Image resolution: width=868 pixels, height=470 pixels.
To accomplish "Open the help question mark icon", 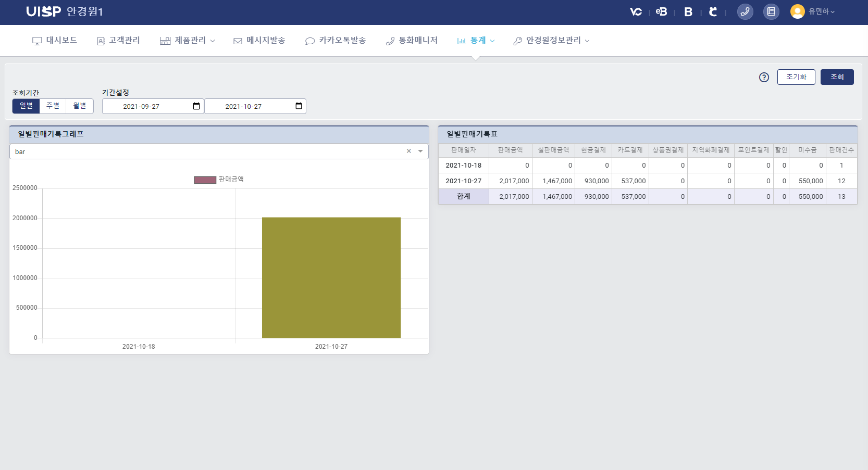I will click(764, 77).
